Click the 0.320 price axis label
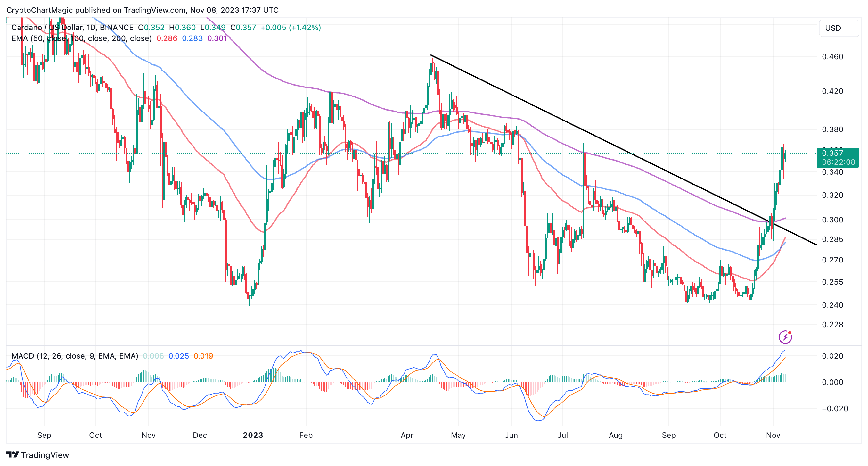868x466 pixels. pos(832,195)
